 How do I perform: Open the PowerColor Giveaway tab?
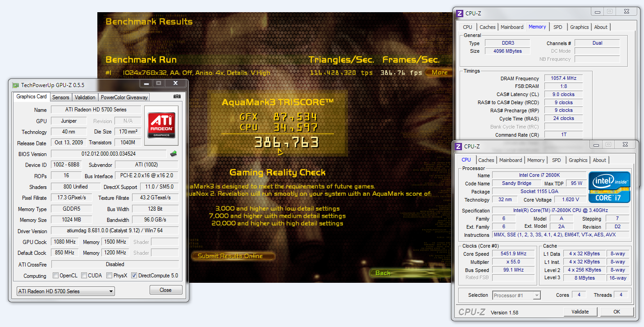tap(124, 97)
